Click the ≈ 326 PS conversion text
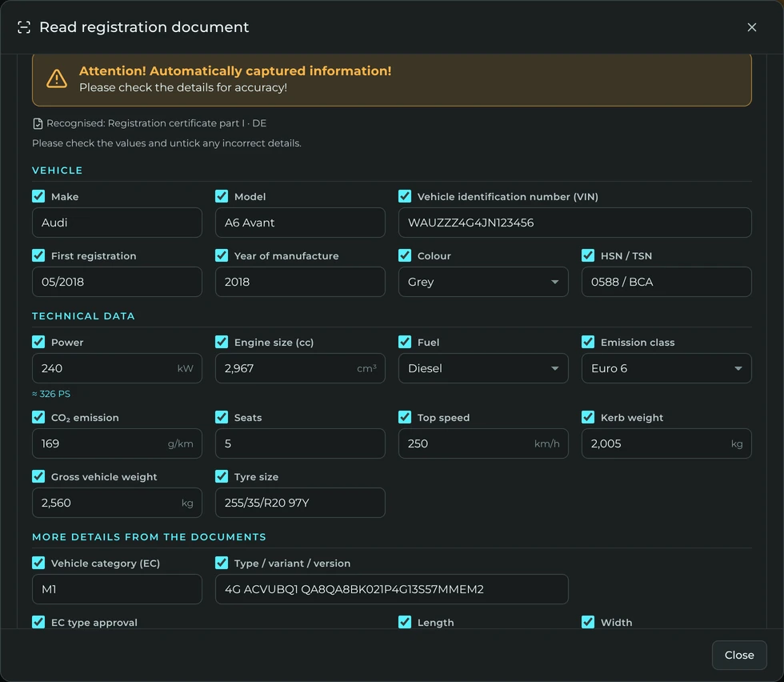The width and height of the screenshot is (784, 682). pos(51,394)
